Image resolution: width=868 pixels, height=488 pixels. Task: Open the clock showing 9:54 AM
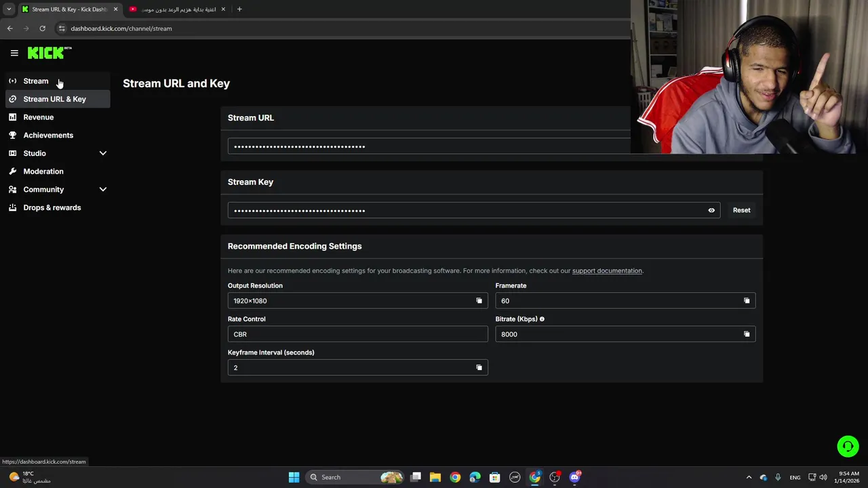tap(848, 477)
